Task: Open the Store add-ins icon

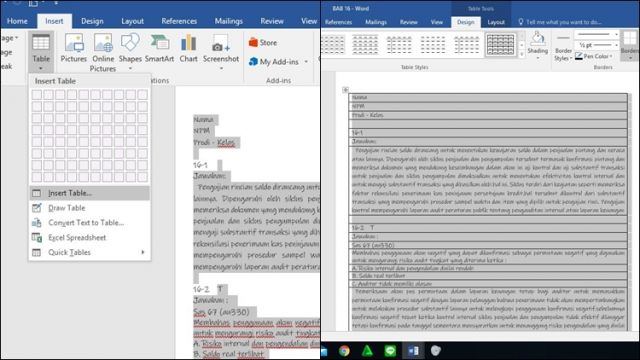Action: click(262, 42)
